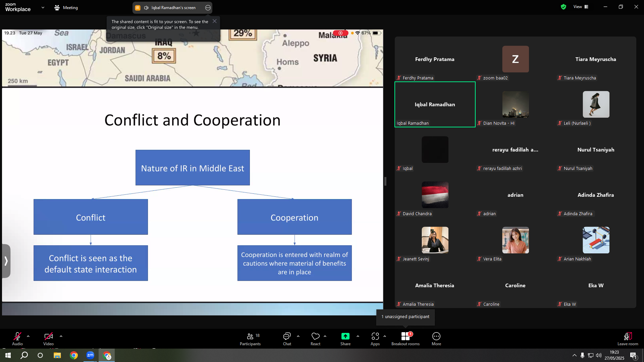Open the More menu in the toolbar
The height and width of the screenshot is (362, 644).
pyautogui.click(x=436, y=339)
